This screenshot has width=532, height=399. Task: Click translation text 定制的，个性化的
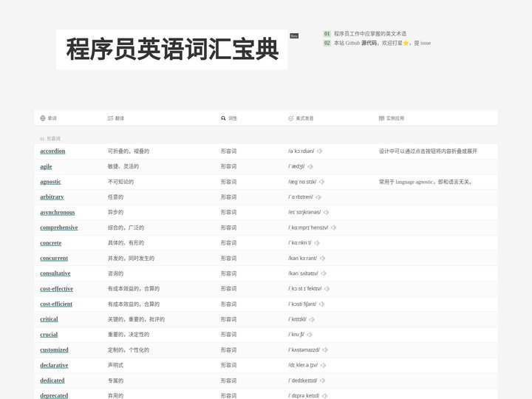[x=129, y=349]
